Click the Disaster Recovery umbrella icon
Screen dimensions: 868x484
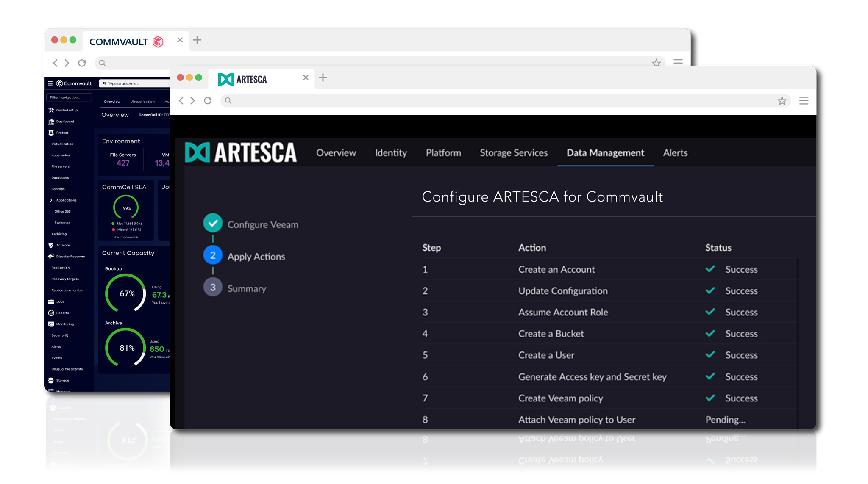[x=51, y=257]
